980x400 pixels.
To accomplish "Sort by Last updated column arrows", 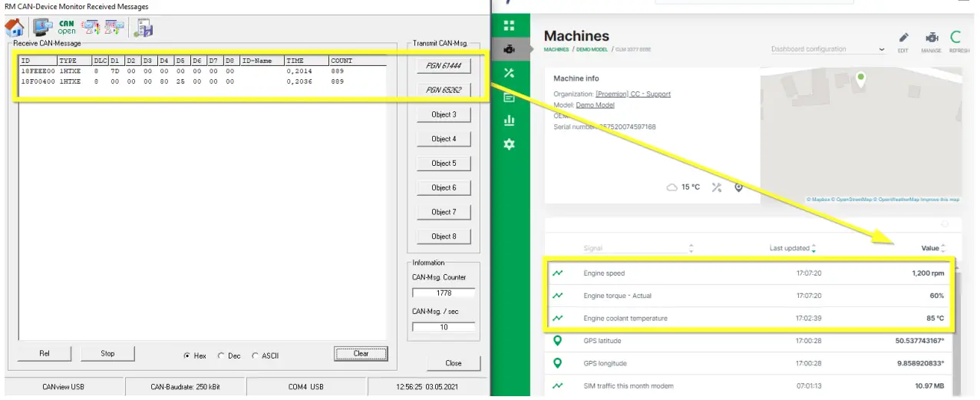I will click(813, 248).
